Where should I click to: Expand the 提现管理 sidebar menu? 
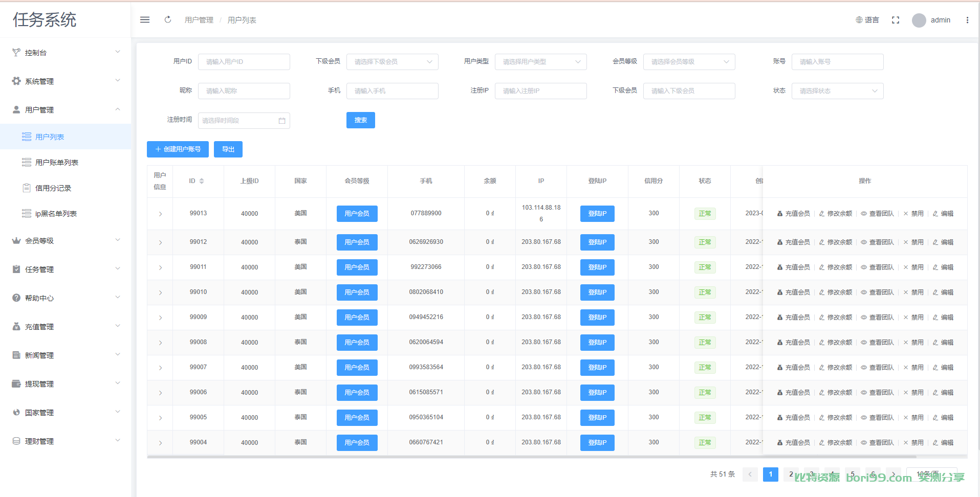pyautogui.click(x=66, y=384)
